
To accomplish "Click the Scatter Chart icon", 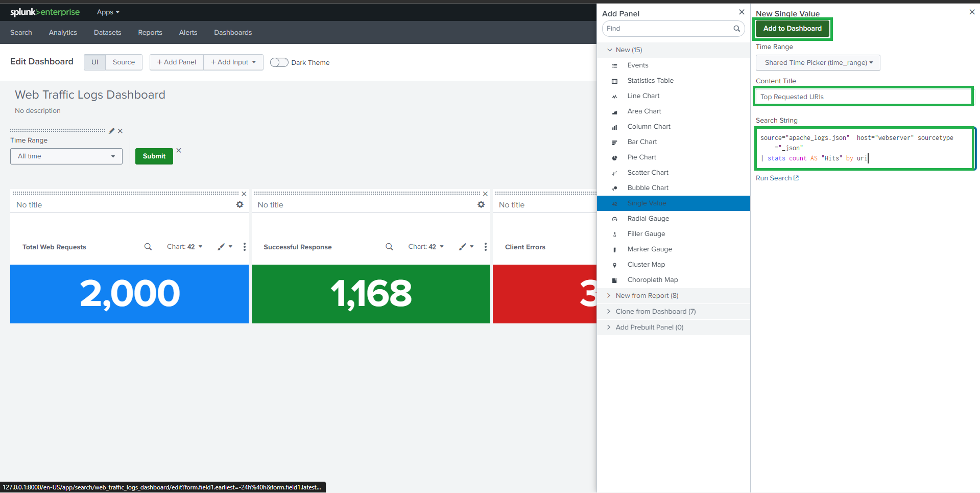I will 614,173.
